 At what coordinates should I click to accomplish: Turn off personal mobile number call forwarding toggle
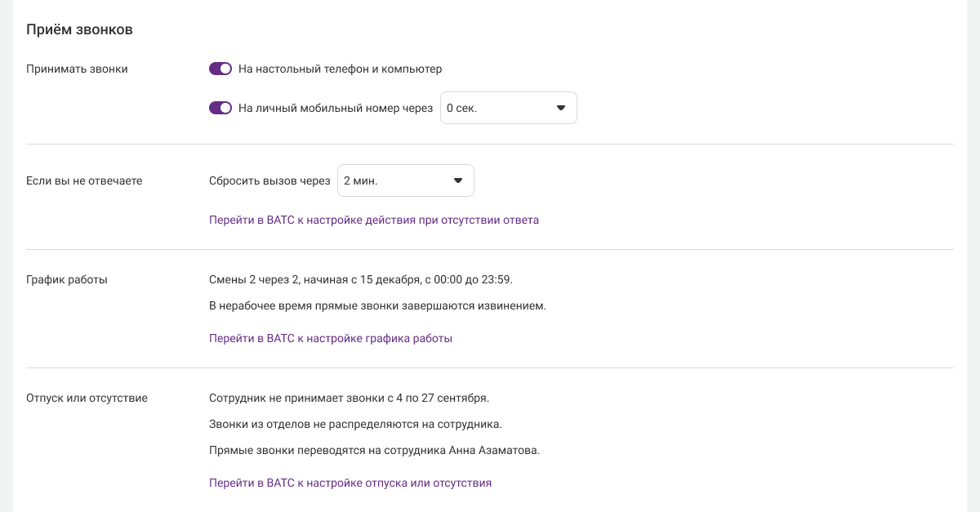[220, 108]
